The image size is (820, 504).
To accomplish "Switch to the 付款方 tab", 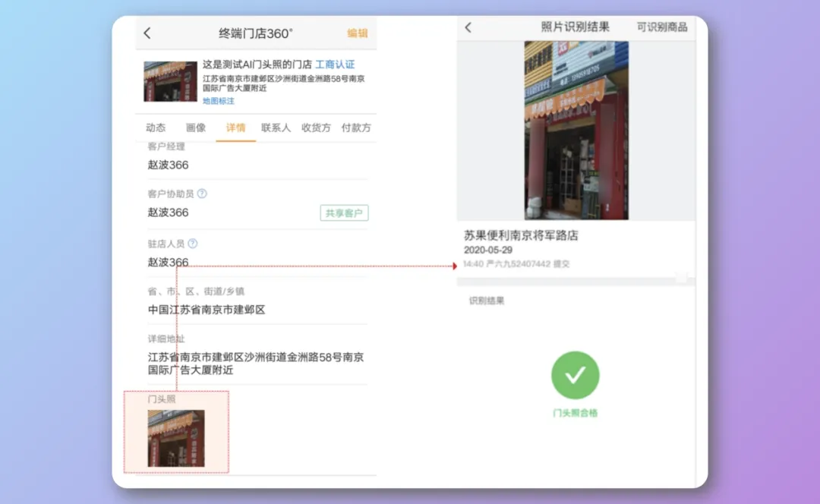I will click(x=356, y=128).
